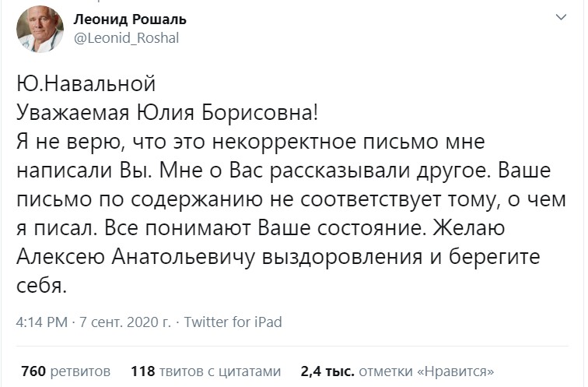Expand the tweet options chevron menu
Screen dimensions: 588x387
pos(561,17)
